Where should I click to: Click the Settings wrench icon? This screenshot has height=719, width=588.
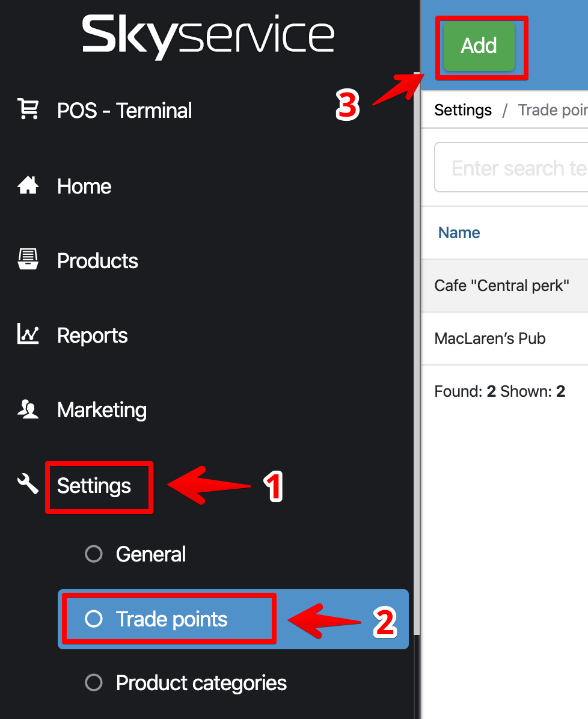[28, 484]
